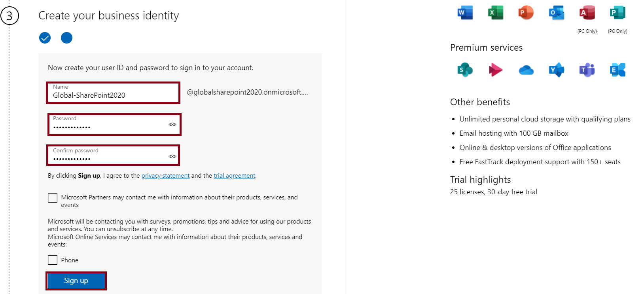
Task: Select the second blue step indicator dot
Action: [x=66, y=38]
